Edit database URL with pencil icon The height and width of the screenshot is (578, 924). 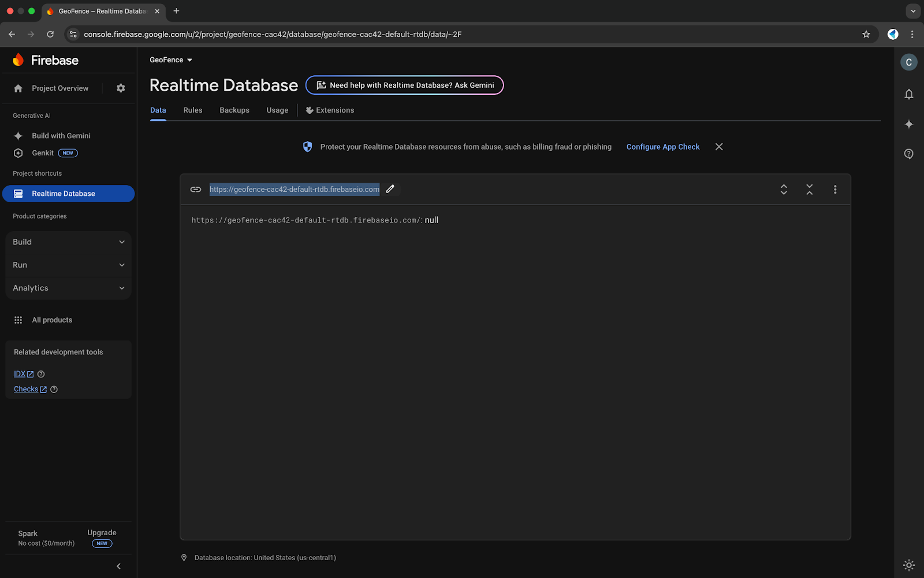tap(390, 189)
